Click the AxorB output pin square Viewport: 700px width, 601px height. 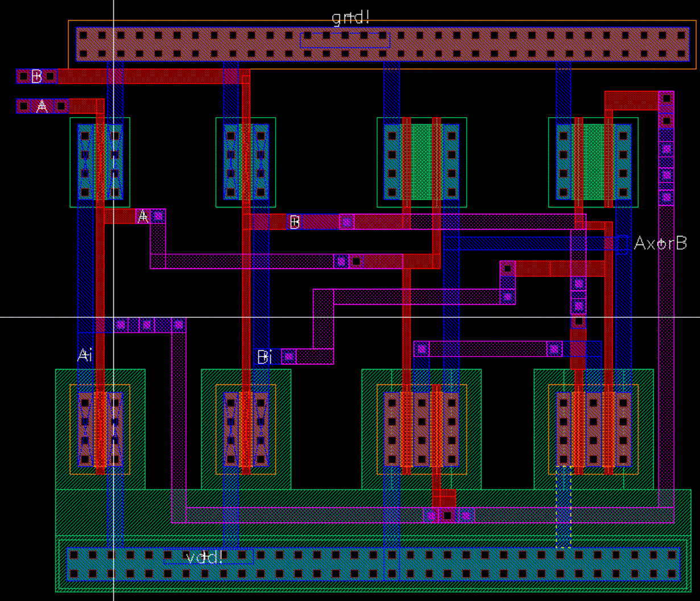pyautogui.click(x=623, y=243)
